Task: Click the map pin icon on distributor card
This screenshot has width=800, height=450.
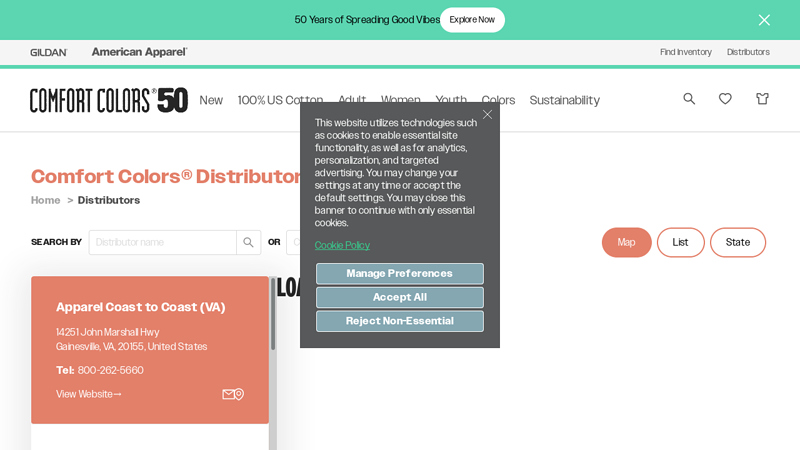Action: [239, 394]
